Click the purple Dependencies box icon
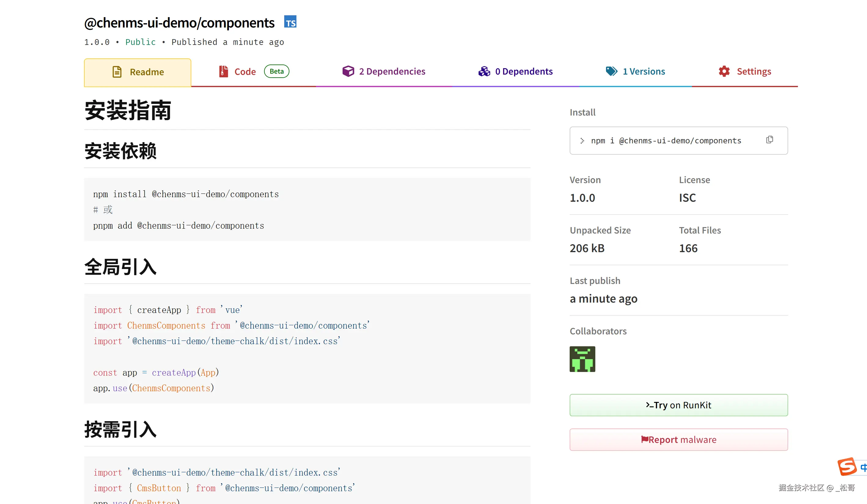 pos(348,71)
